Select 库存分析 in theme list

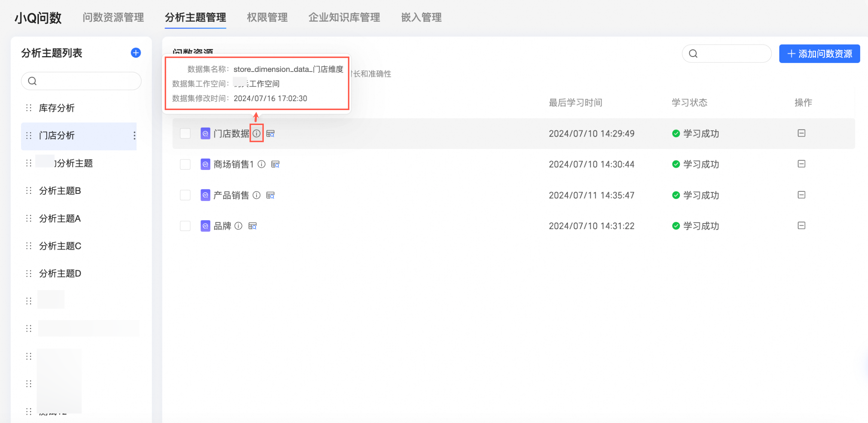[x=56, y=108]
